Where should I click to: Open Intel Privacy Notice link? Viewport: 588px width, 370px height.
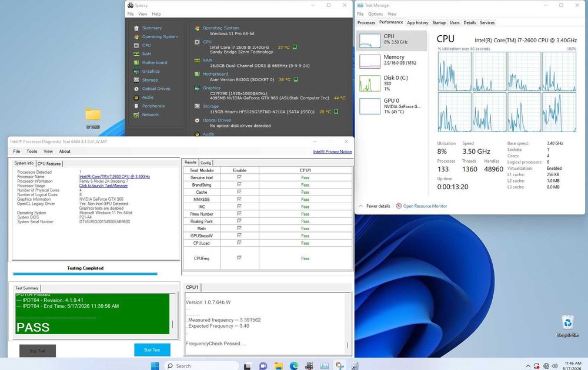pos(332,152)
